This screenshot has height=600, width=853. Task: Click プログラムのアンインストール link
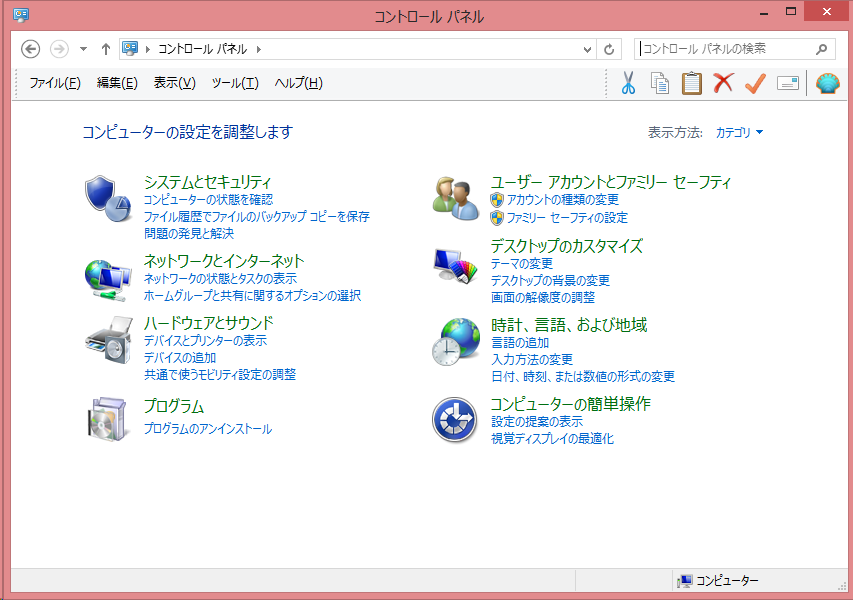point(208,429)
